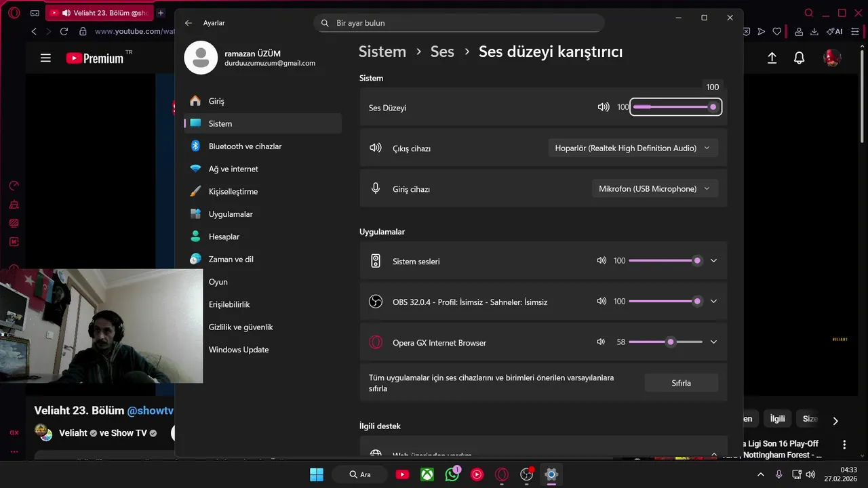Mute Sistem sesleri speaker icon

(601, 261)
